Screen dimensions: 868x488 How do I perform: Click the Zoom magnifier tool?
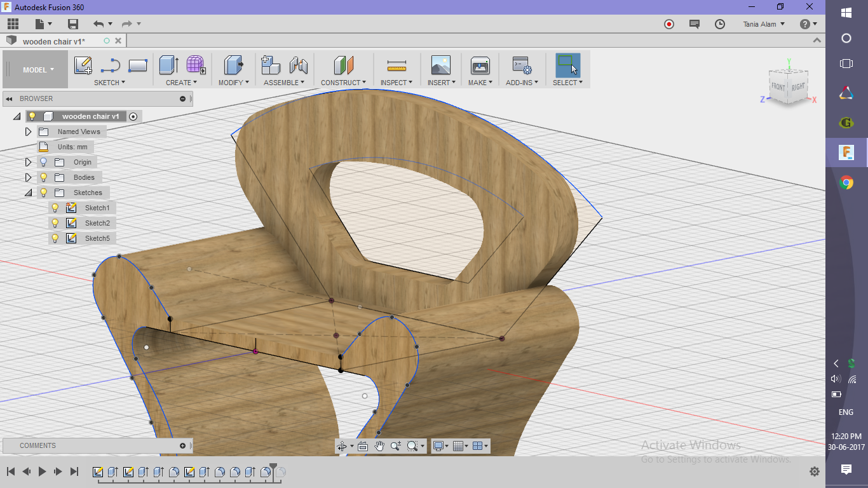(396, 446)
